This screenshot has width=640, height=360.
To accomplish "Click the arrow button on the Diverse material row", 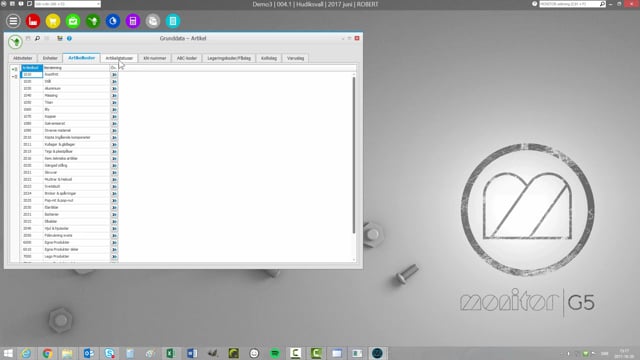I will [x=114, y=131].
